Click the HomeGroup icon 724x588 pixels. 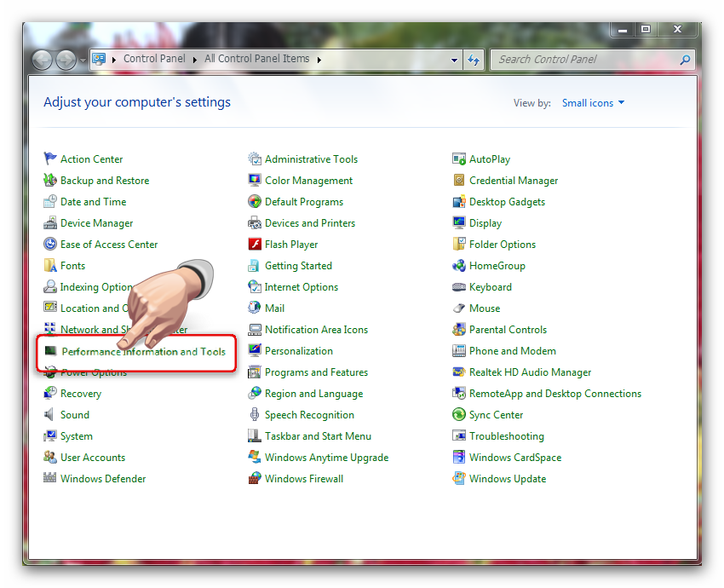[x=459, y=265]
